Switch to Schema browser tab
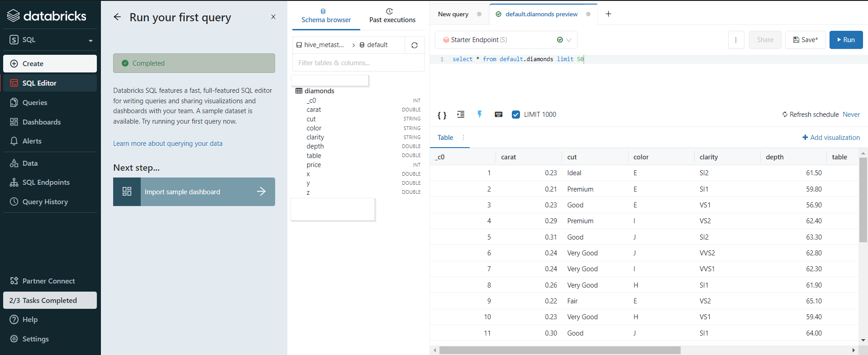Image resolution: width=868 pixels, height=355 pixels. point(326,16)
